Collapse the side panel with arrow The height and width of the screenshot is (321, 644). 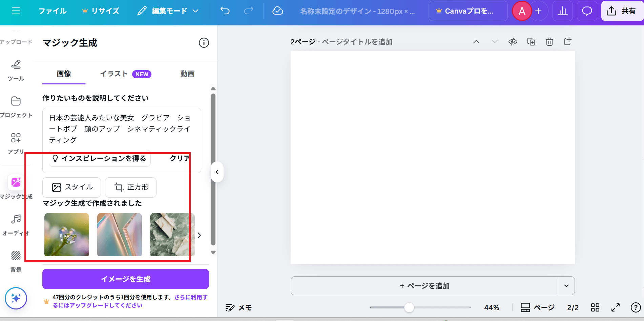click(x=217, y=172)
